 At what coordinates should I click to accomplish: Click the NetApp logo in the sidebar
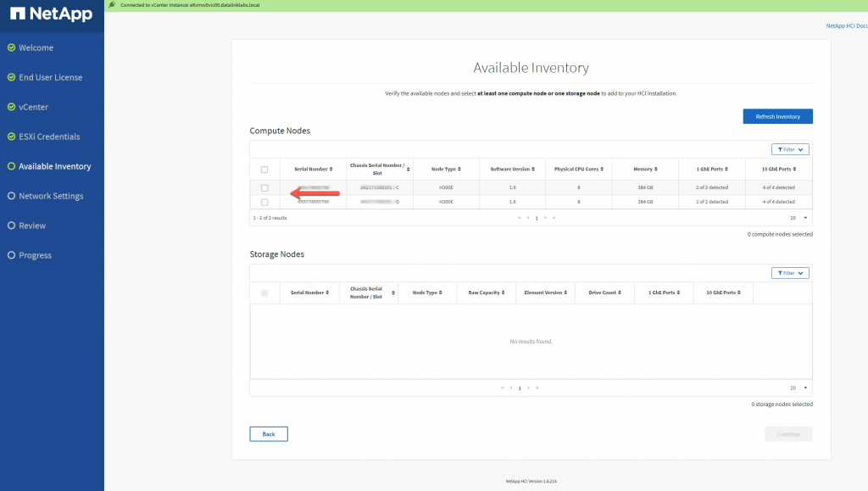pyautogui.click(x=52, y=14)
